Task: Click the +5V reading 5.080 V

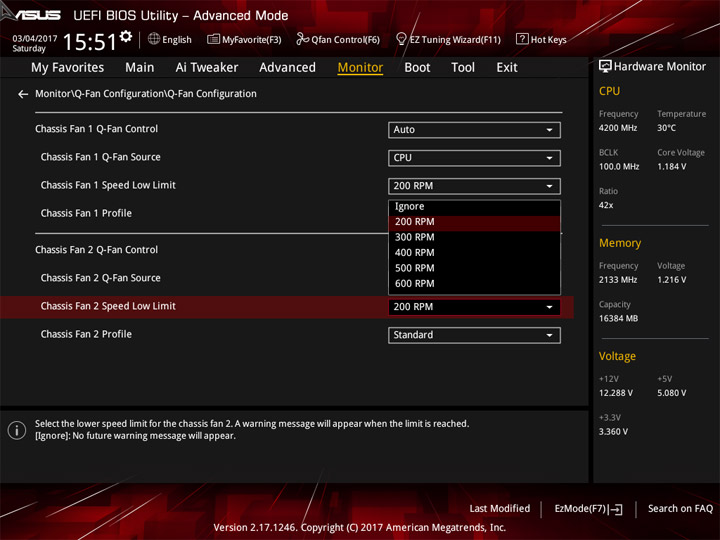Action: click(672, 394)
